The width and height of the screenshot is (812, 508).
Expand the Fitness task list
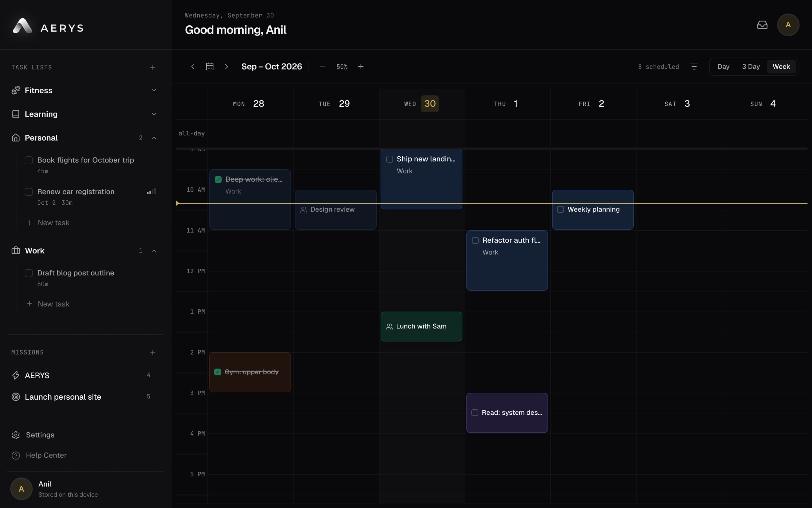tap(154, 90)
